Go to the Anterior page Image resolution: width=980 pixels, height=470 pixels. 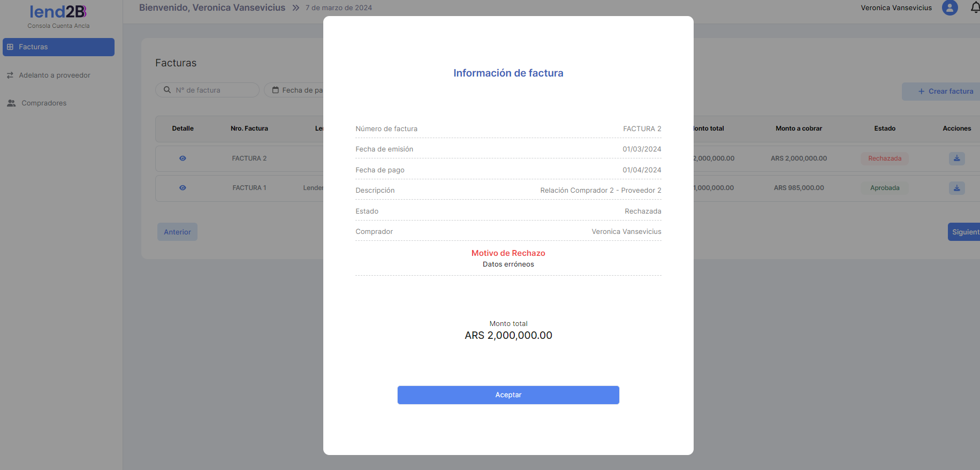pos(177,232)
